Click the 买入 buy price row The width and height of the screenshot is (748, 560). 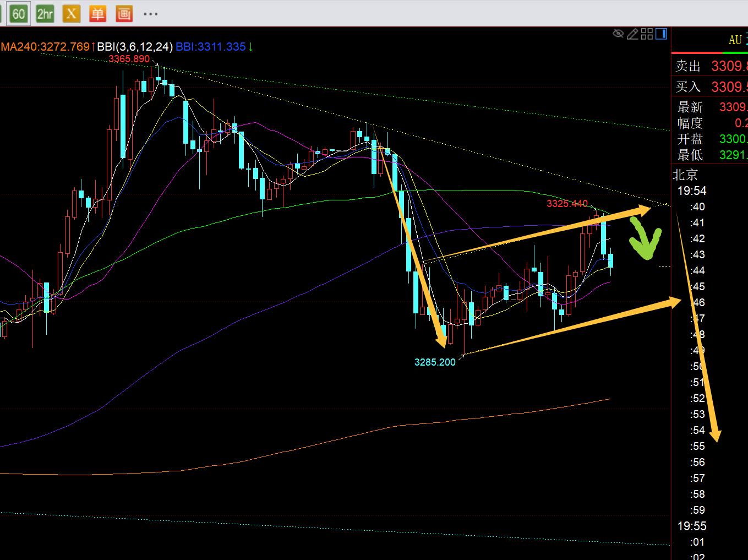coord(710,86)
